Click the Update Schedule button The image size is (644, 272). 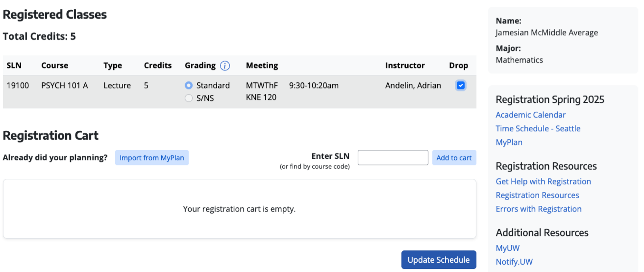pyautogui.click(x=439, y=260)
